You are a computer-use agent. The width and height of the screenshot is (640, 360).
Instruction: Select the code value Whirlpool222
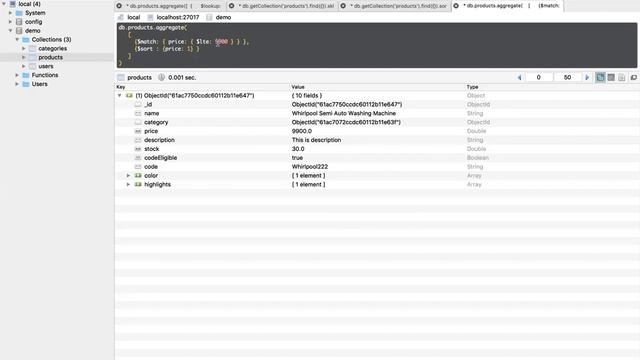[310, 167]
